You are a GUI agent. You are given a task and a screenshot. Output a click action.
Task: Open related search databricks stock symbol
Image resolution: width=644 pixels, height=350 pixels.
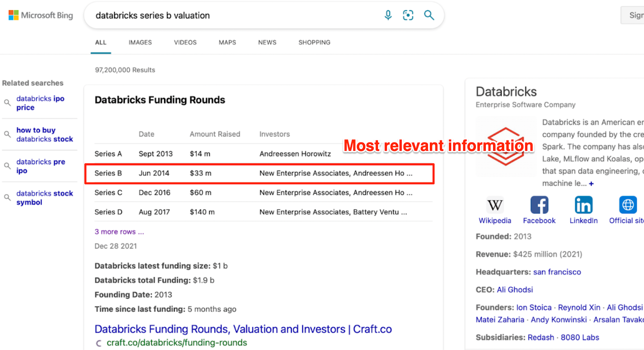pos(45,198)
